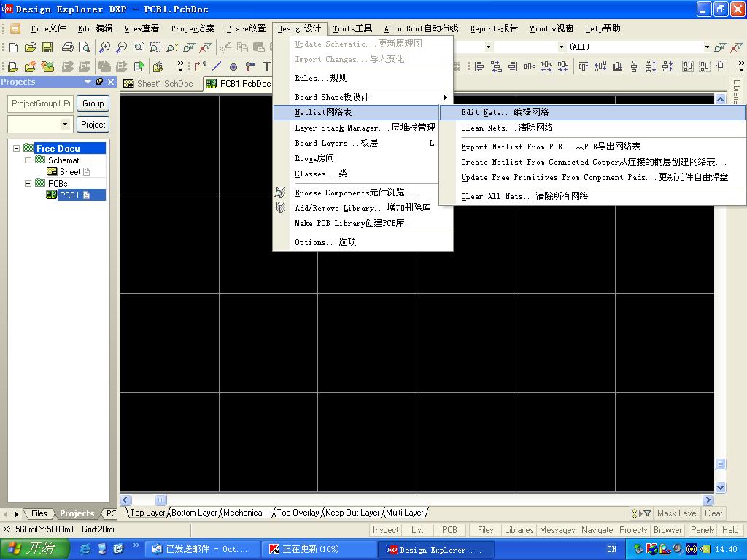
Task: Open Layer Stack Manager menu item
Action: [363, 128]
